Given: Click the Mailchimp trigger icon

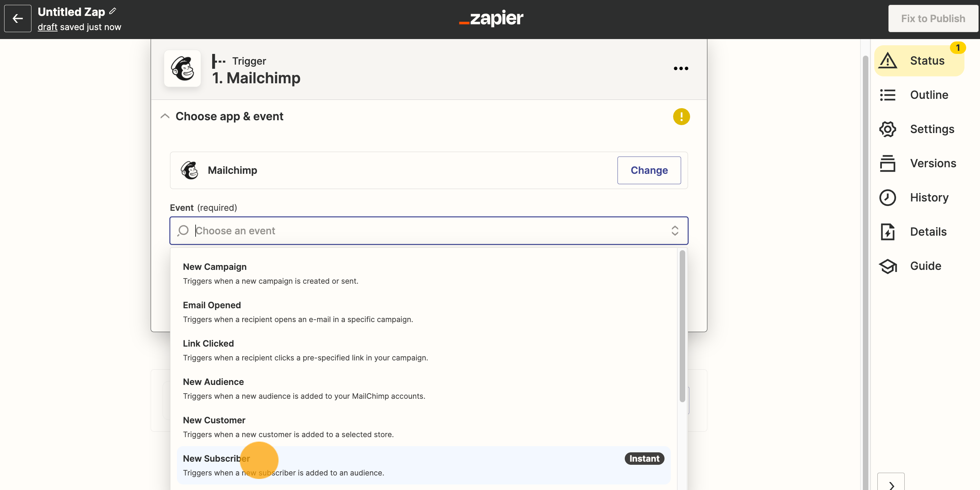Looking at the screenshot, I should pyautogui.click(x=183, y=68).
